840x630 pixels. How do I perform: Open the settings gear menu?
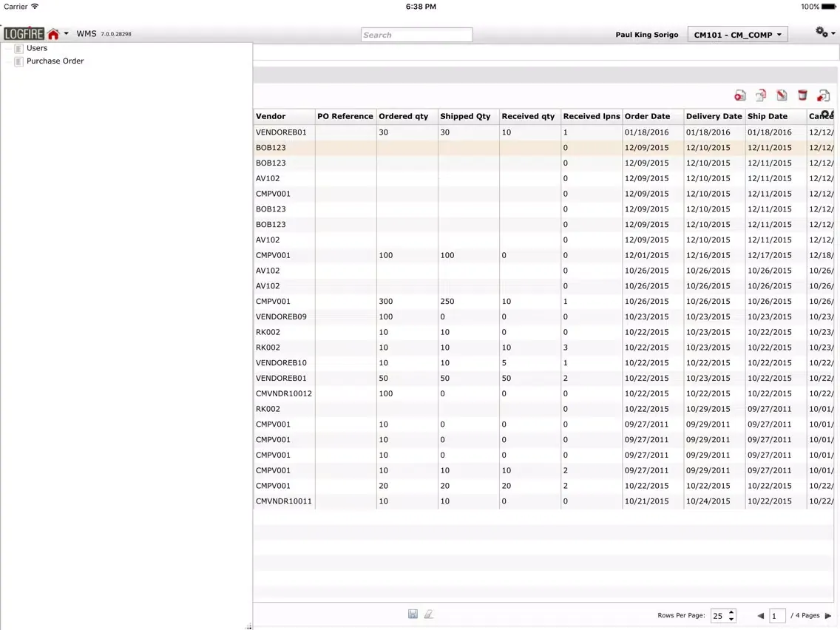823,33
